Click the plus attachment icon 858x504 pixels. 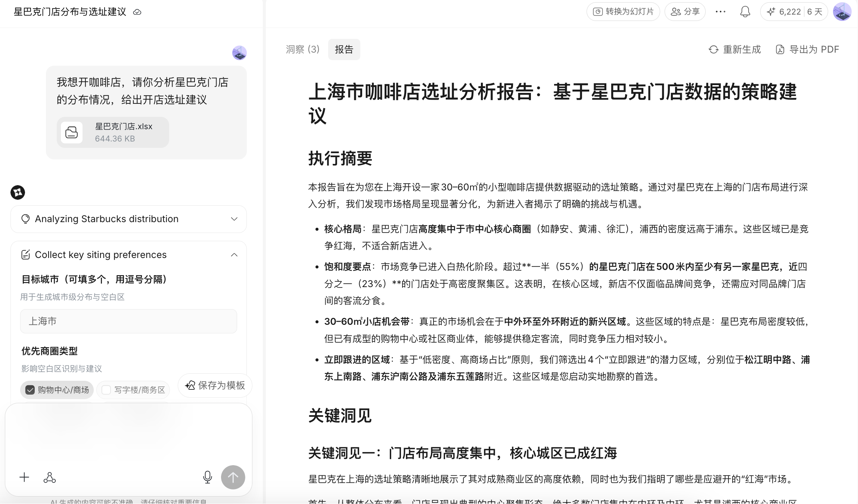[24, 477]
